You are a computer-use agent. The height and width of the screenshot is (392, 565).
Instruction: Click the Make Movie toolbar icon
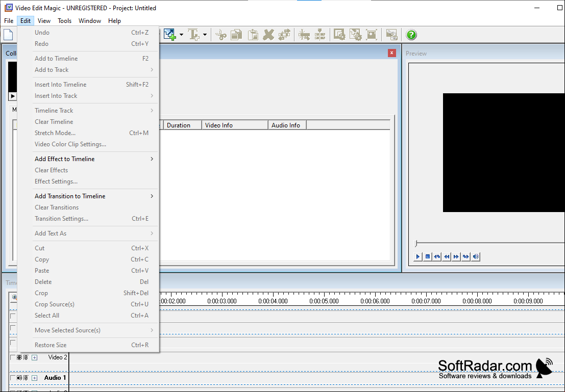(391, 35)
